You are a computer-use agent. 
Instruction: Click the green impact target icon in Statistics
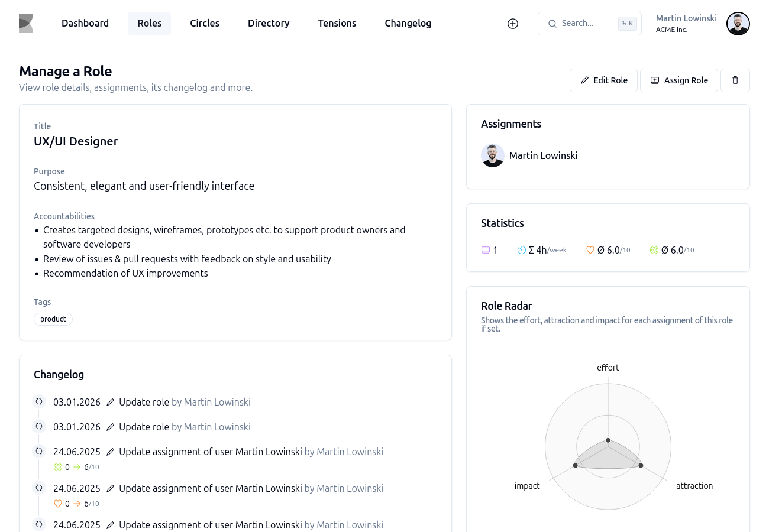654,249
